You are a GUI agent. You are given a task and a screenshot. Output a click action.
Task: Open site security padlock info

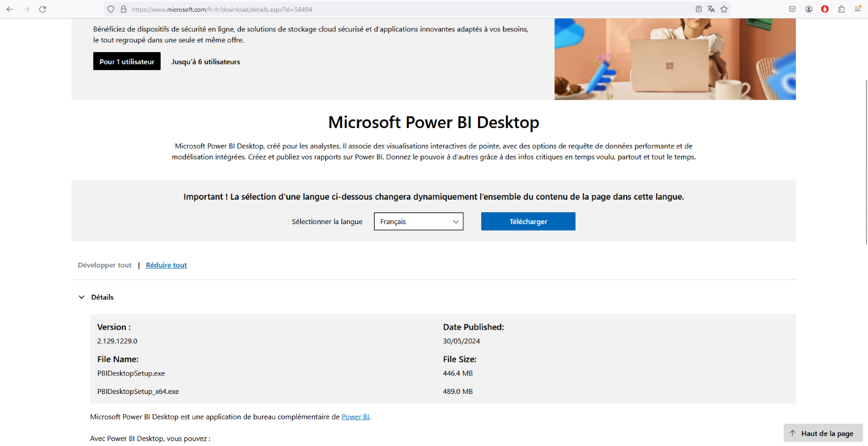124,9
